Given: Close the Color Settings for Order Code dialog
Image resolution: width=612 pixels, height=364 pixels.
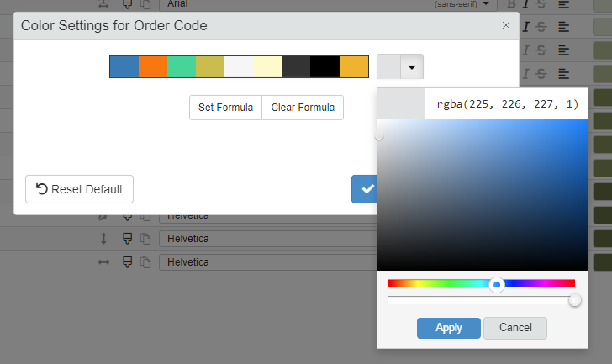Looking at the screenshot, I should click(x=505, y=25).
